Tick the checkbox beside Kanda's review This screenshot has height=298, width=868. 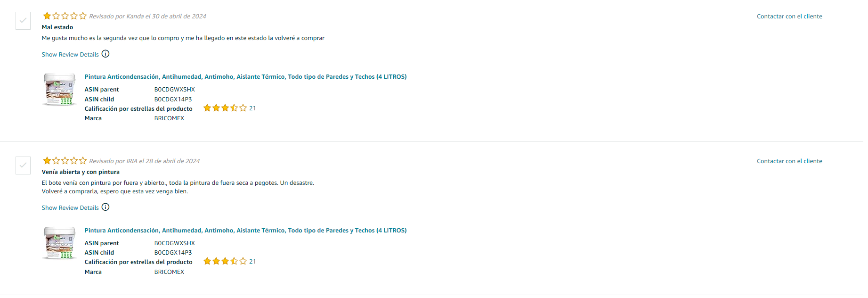click(23, 21)
